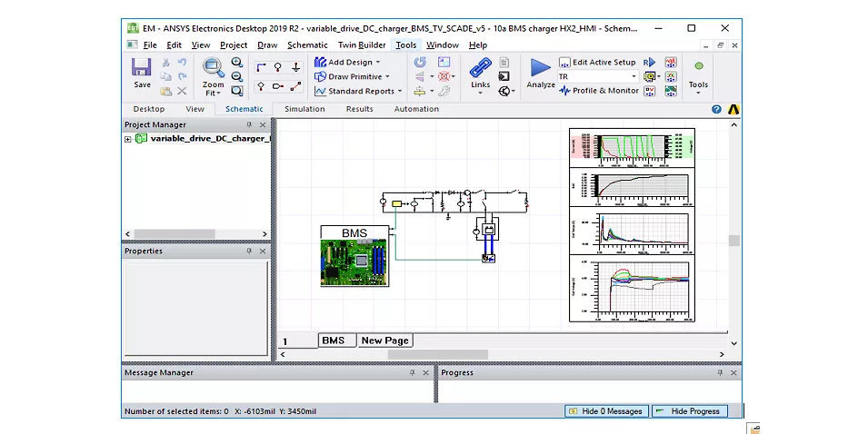Select the diamond-shaped port tool
868x434 pixels.
coord(261,86)
